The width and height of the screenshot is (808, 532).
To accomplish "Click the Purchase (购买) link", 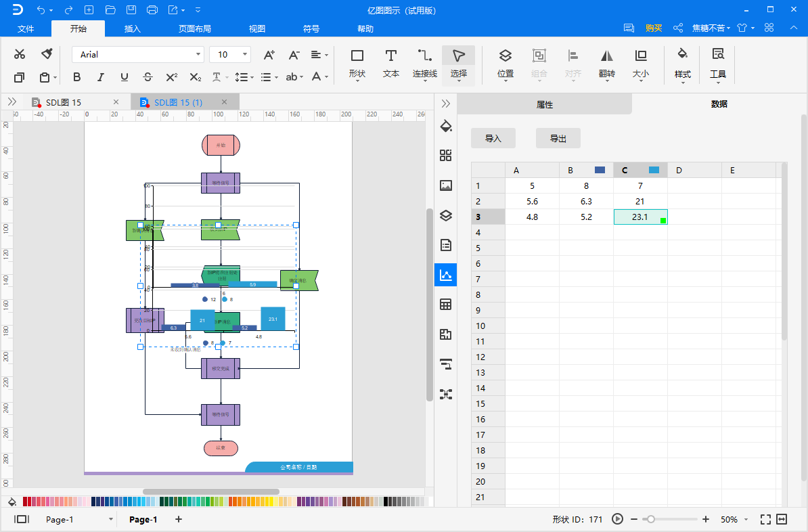I will (654, 28).
